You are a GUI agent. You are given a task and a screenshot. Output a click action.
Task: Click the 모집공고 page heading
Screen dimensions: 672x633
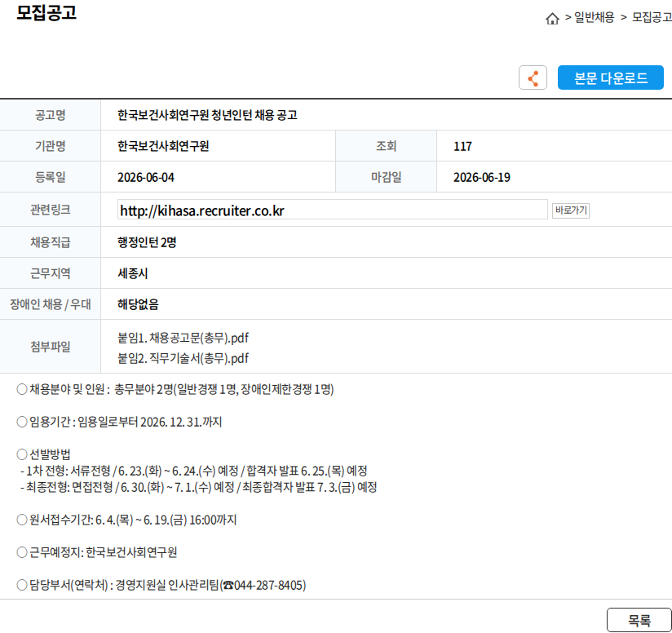pyautogui.click(x=46, y=12)
